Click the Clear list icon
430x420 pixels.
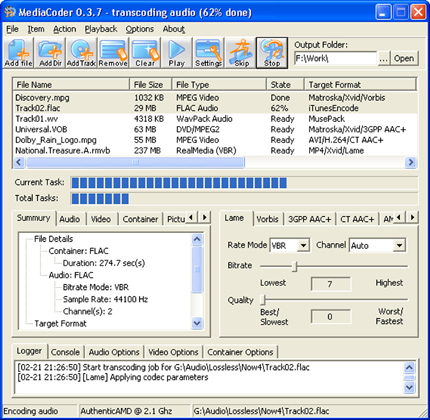(145, 53)
